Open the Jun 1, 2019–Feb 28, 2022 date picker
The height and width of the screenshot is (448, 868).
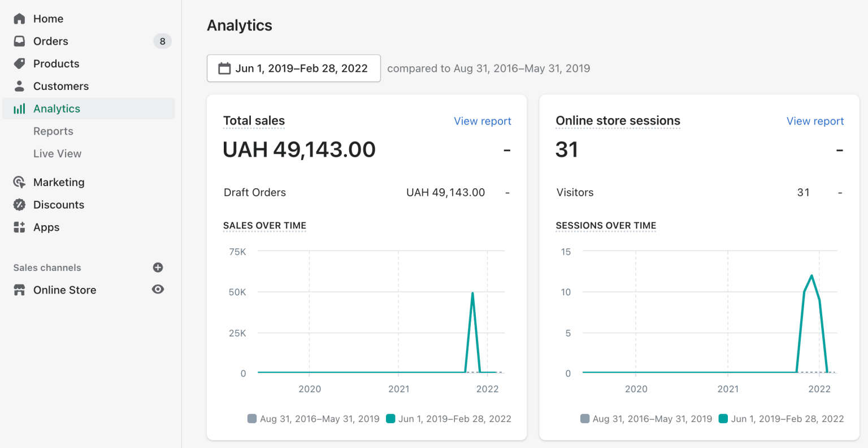coord(293,68)
